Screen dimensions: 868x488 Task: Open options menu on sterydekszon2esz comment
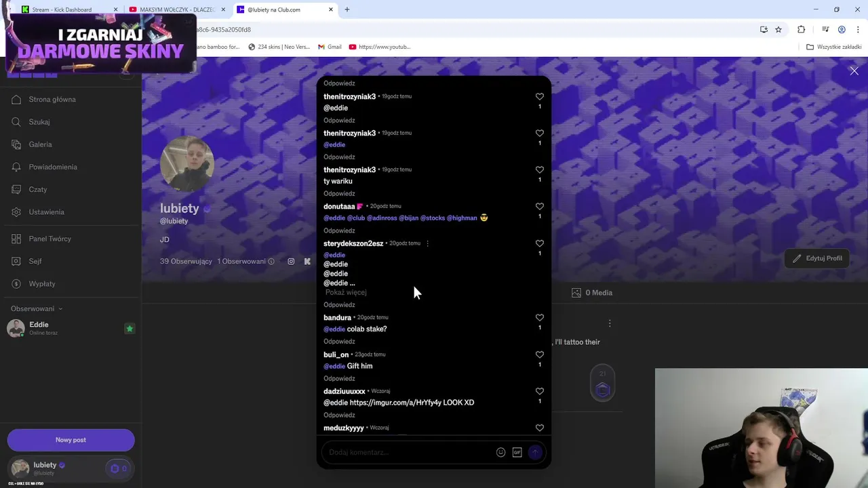pos(427,243)
